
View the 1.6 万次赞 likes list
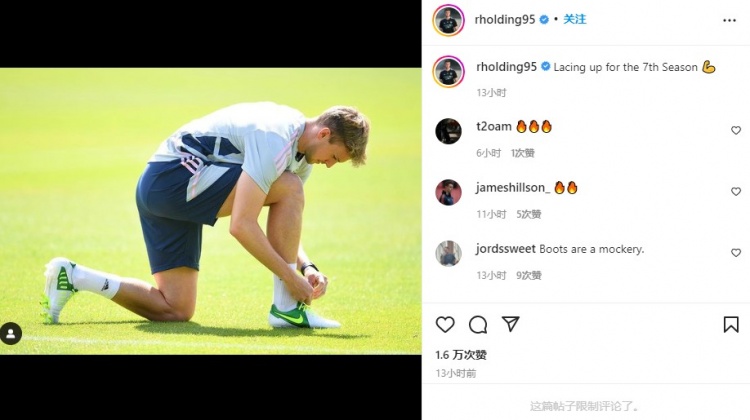point(461,355)
